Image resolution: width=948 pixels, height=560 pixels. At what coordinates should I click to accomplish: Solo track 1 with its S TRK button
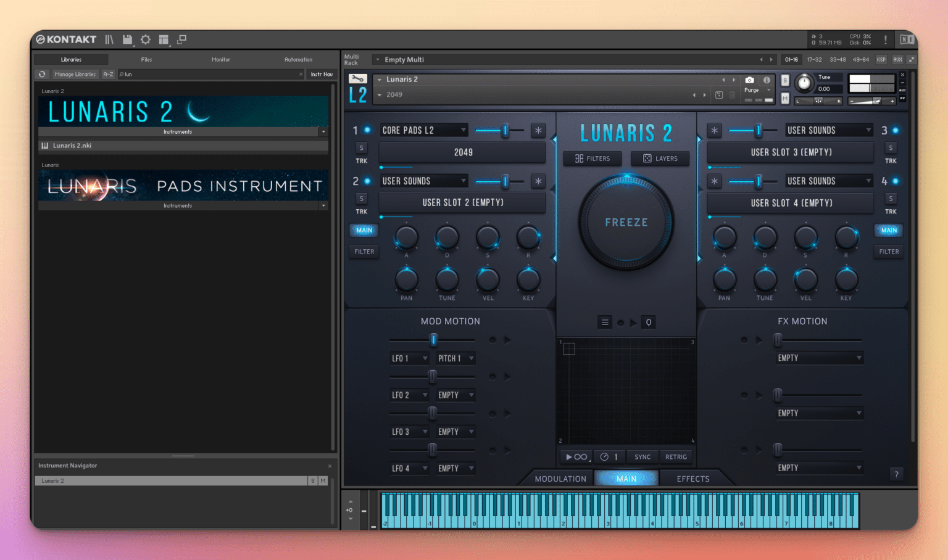(362, 147)
